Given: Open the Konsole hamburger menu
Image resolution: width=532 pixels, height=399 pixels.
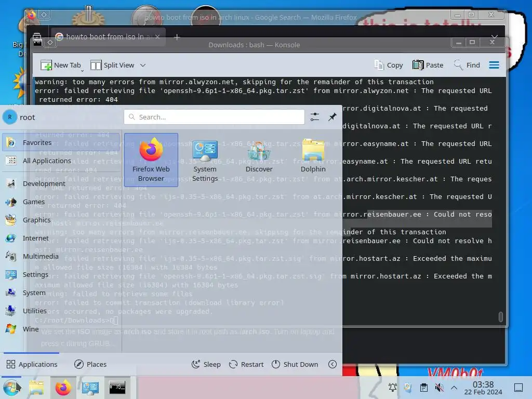Looking at the screenshot, I should [494, 65].
